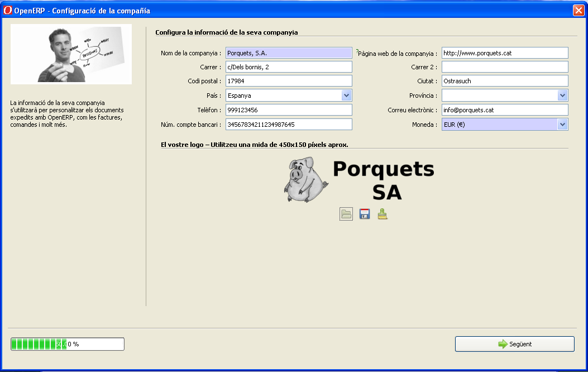Save logo image with floppy disk icon
The width and height of the screenshot is (588, 372).
[x=365, y=214]
